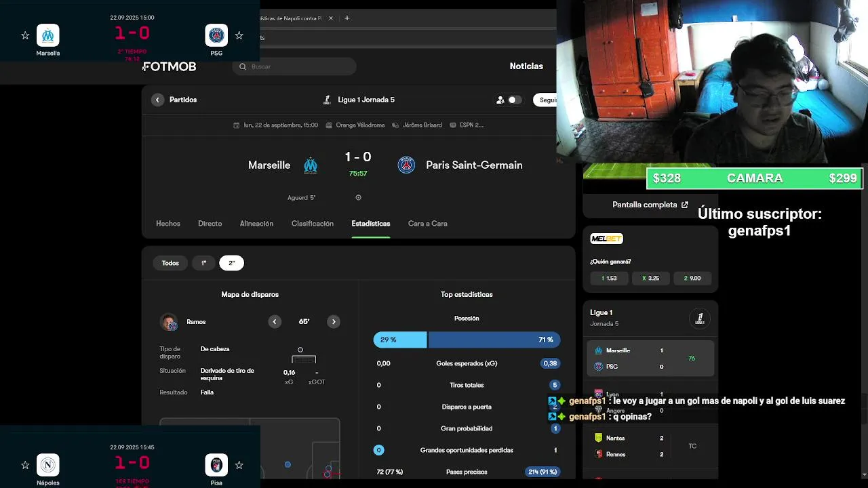Click the Buscar search field
This screenshot has width=868, height=488.
click(296, 66)
